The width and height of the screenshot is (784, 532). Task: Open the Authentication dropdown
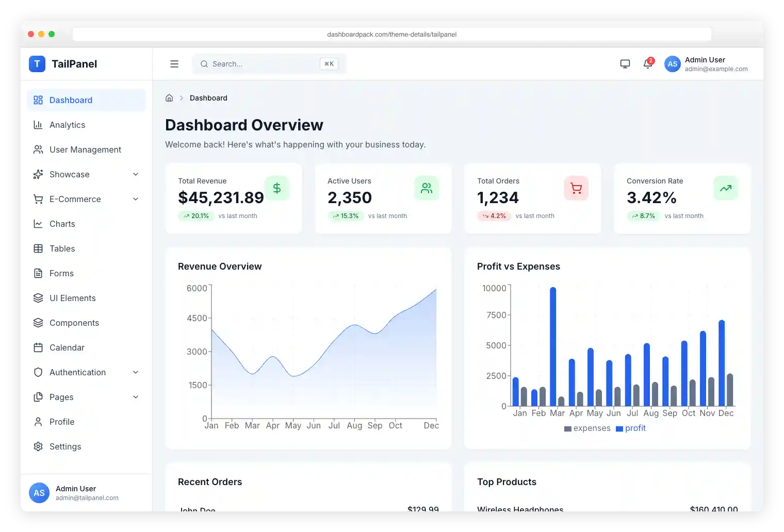pos(78,372)
